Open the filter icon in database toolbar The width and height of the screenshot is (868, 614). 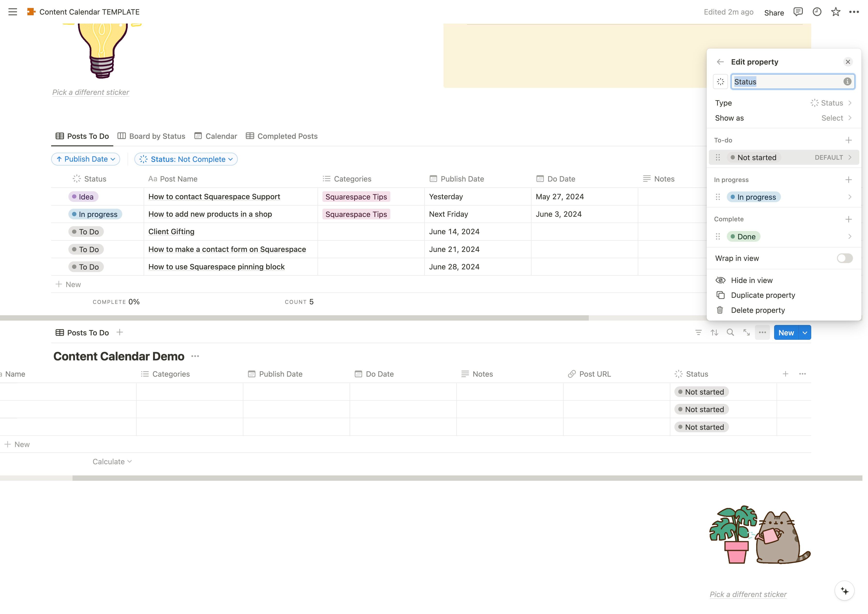coord(698,332)
